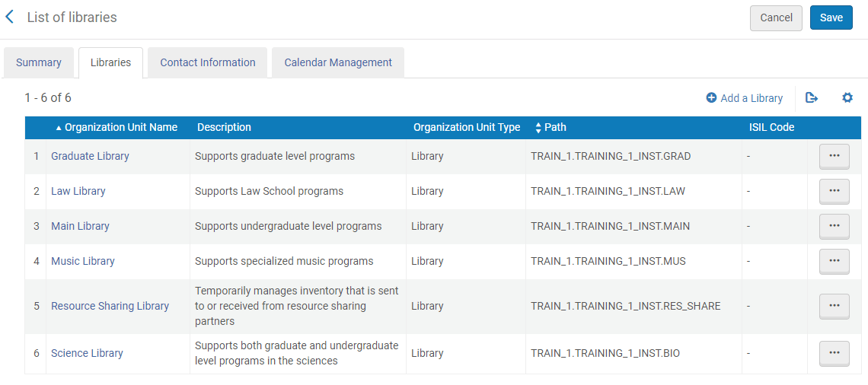Image resolution: width=868 pixels, height=385 pixels.
Task: Click the Add a Library text
Action: pos(752,98)
